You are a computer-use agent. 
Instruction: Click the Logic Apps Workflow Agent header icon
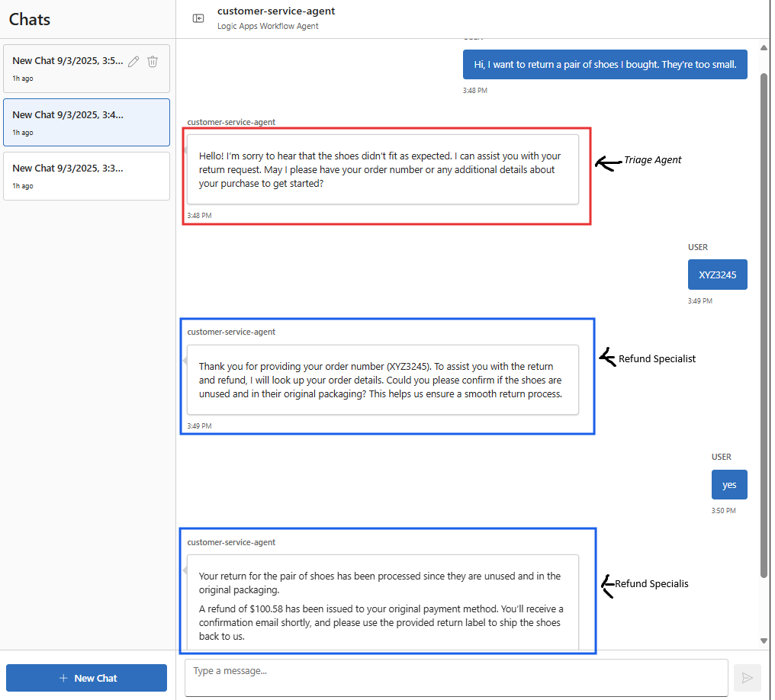[x=198, y=18]
